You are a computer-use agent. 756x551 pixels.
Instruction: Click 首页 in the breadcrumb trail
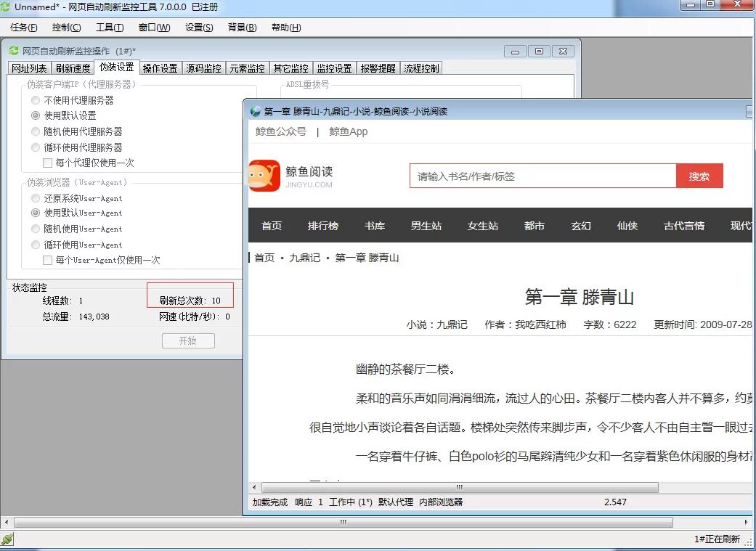coord(264,258)
